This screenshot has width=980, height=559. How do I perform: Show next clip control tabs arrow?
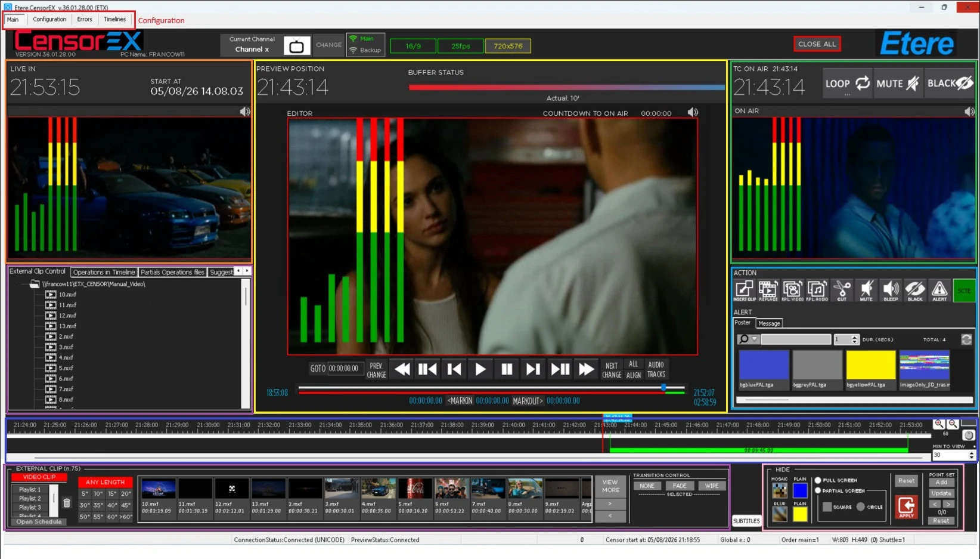click(x=247, y=271)
